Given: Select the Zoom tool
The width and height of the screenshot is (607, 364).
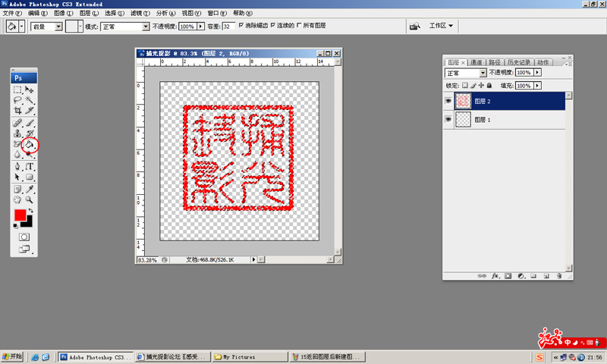Looking at the screenshot, I should click(30, 199).
